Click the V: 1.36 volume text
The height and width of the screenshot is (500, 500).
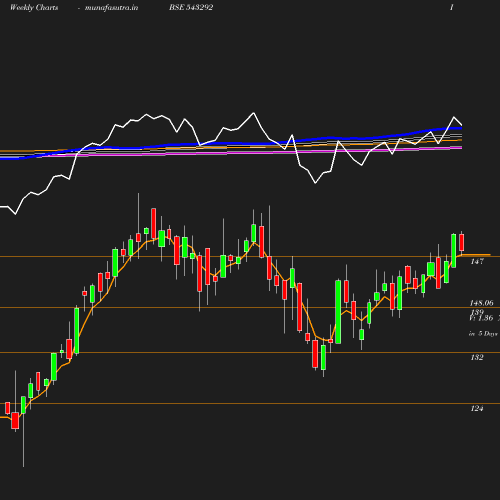[481, 318]
